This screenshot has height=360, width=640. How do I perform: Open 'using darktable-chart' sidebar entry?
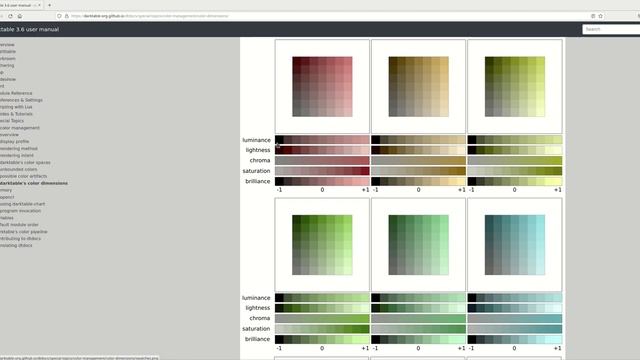tap(22, 204)
